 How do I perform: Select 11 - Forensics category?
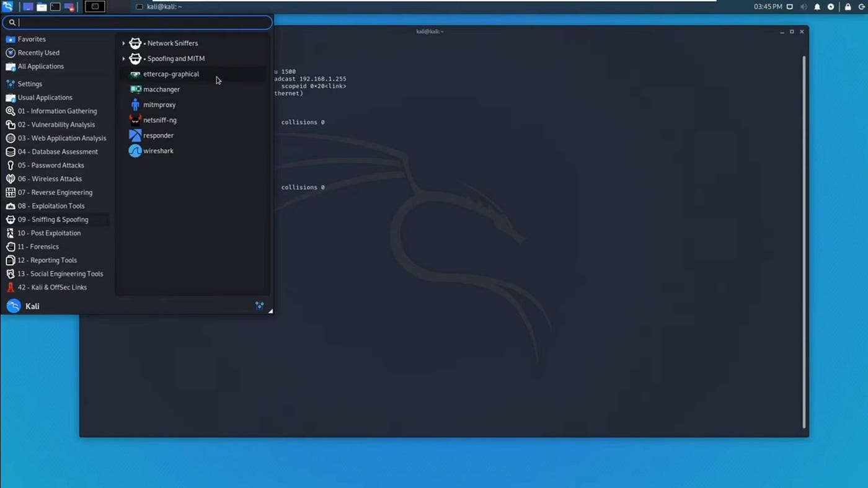coord(57,247)
